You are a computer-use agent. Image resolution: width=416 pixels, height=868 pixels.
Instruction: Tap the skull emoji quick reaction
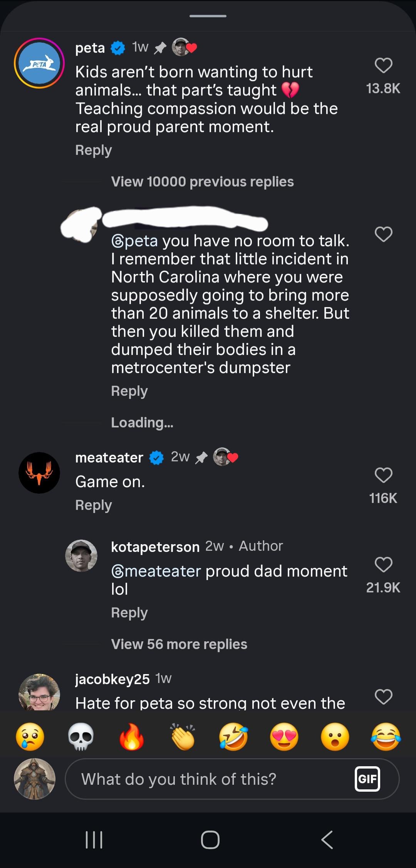[x=81, y=737]
